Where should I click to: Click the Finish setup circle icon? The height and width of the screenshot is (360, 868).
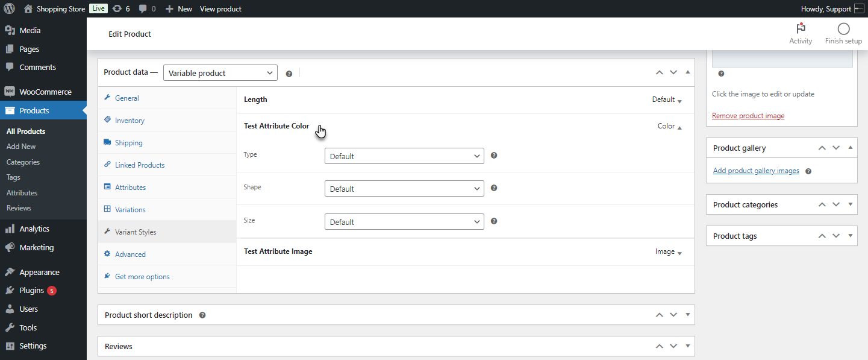point(843,29)
